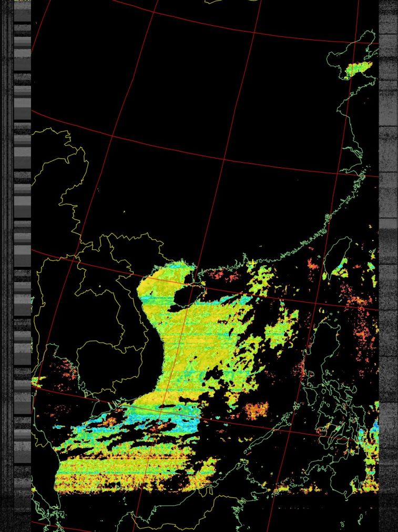
Task: Click the red grid intersection in the upper left
Action: pyautogui.click(x=113, y=136)
